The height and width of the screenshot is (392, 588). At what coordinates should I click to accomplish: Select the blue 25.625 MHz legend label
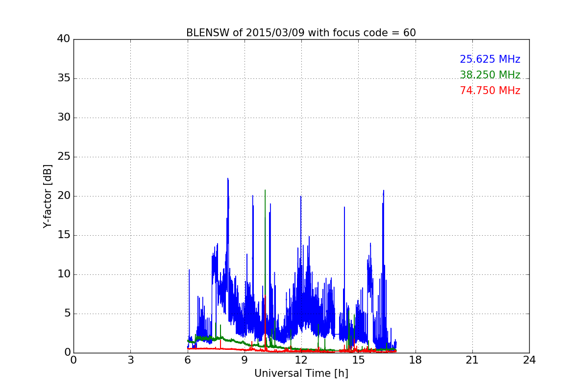click(490, 59)
